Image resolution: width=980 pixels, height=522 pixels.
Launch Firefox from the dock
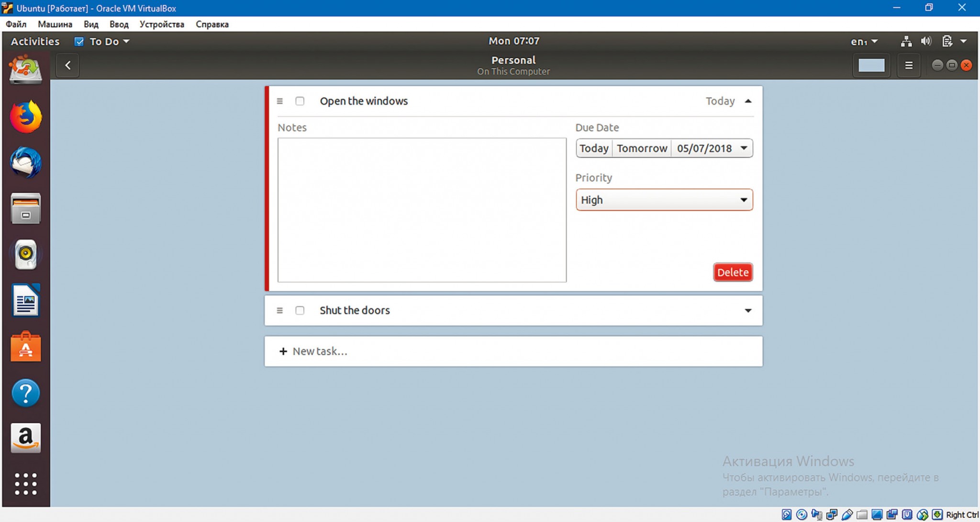click(x=26, y=117)
